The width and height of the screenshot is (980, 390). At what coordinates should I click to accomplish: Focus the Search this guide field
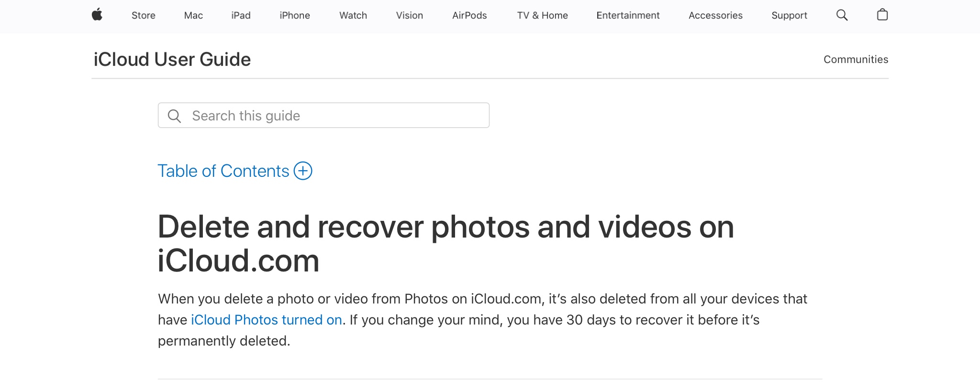pos(323,115)
